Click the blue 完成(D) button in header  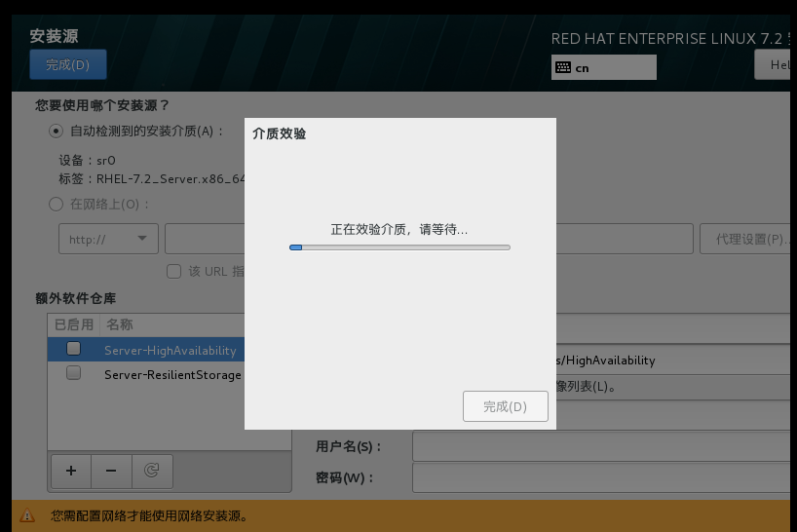coord(67,64)
